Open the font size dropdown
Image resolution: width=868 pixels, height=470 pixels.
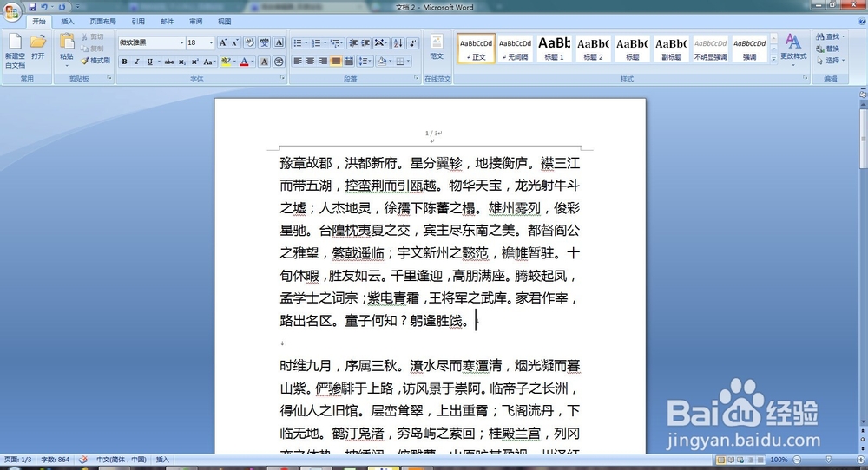(x=211, y=43)
